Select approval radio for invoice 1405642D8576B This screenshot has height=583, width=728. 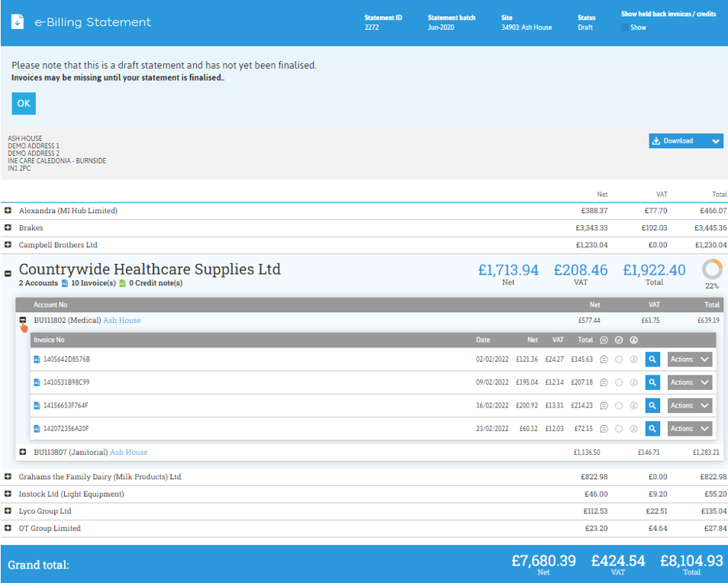[x=619, y=359]
